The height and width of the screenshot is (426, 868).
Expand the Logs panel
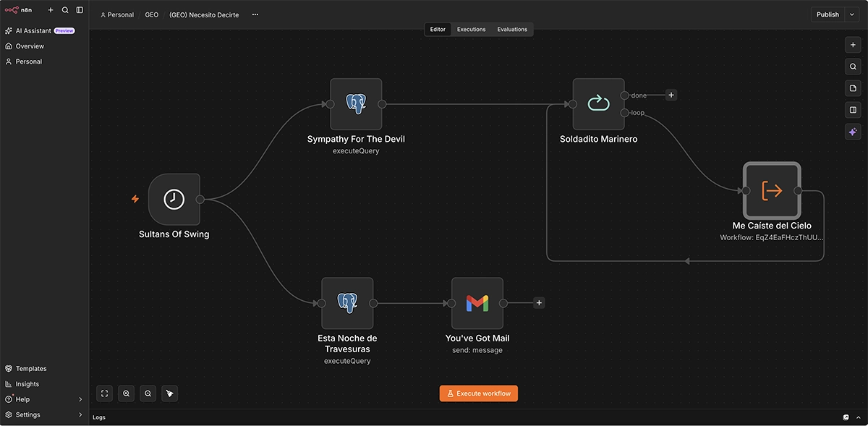point(99,417)
